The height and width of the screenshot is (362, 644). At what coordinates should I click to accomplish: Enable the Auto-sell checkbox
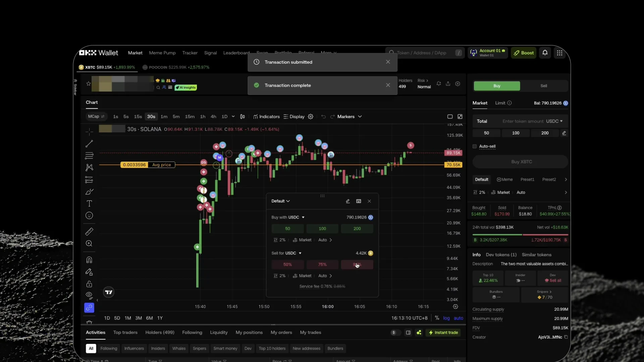click(475, 146)
